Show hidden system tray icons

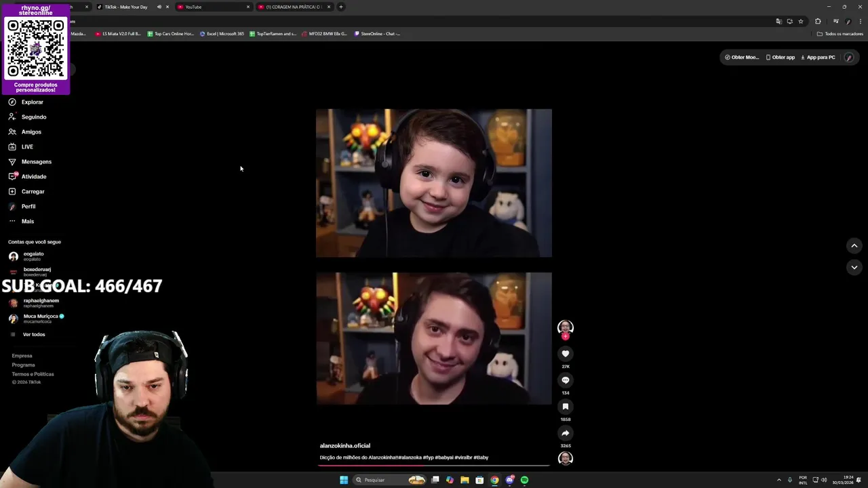coord(778,480)
